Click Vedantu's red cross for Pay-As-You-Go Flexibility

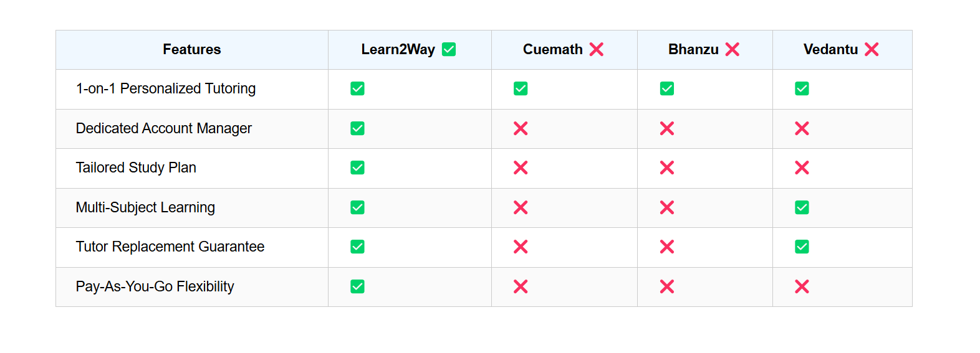click(x=802, y=286)
